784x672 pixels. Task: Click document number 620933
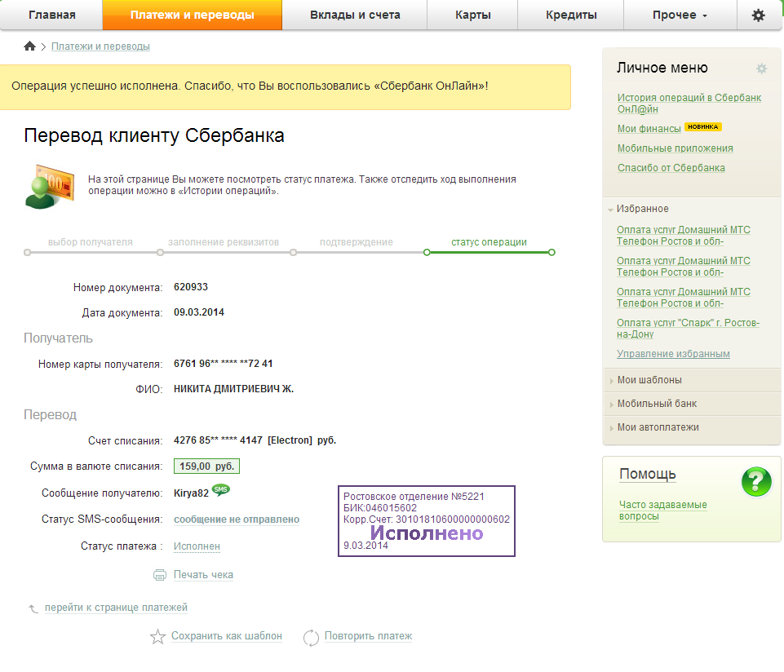[191, 287]
